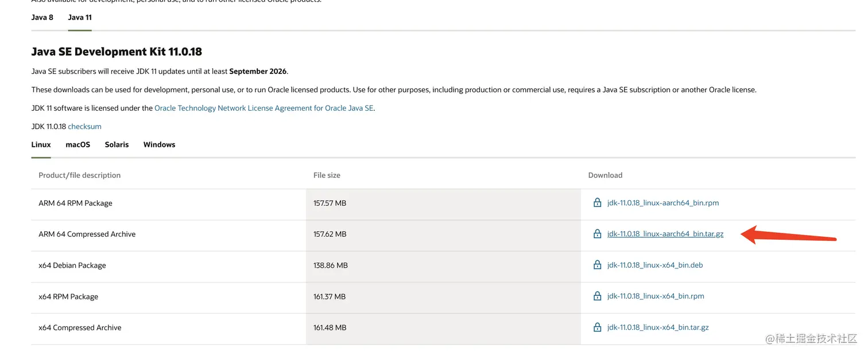Switch to the Windows downloads tab
The height and width of the screenshot is (355, 868).
coord(159,145)
